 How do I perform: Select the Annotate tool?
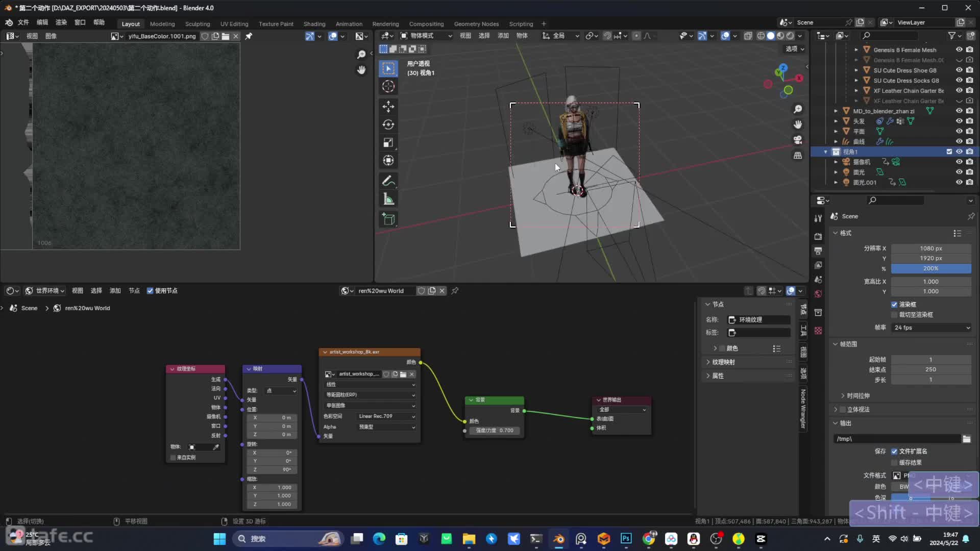click(x=388, y=181)
